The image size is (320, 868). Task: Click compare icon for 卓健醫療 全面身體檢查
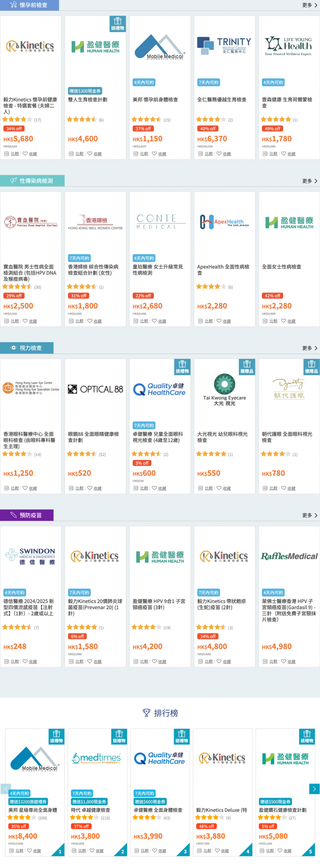(137, 850)
